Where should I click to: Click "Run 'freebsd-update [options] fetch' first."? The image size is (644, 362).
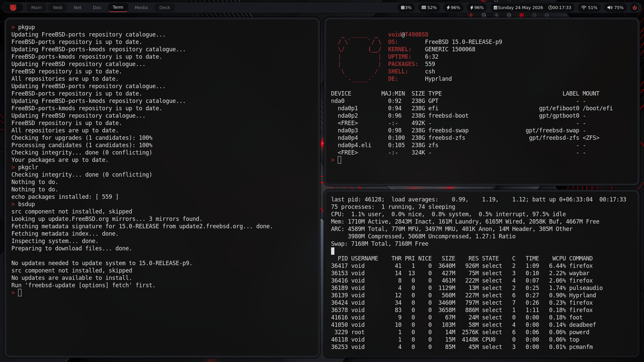83,285
